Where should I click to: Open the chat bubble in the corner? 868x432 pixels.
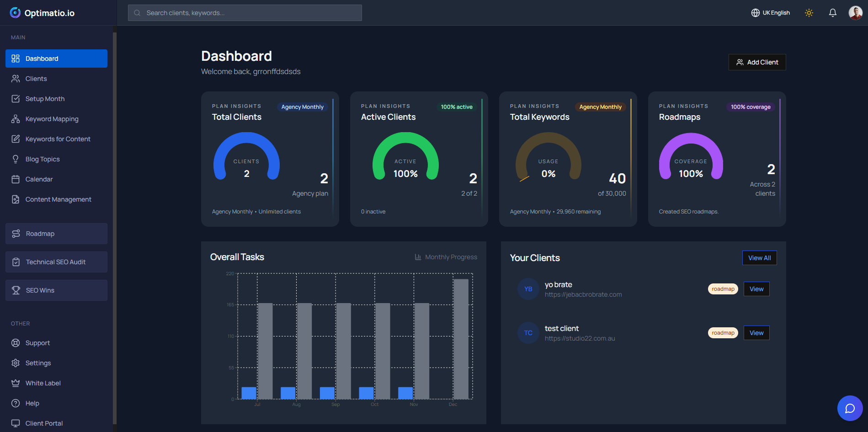pos(850,408)
